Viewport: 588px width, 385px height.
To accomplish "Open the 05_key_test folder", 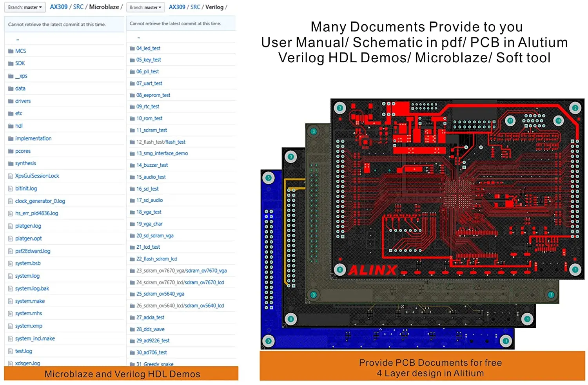I will [149, 60].
